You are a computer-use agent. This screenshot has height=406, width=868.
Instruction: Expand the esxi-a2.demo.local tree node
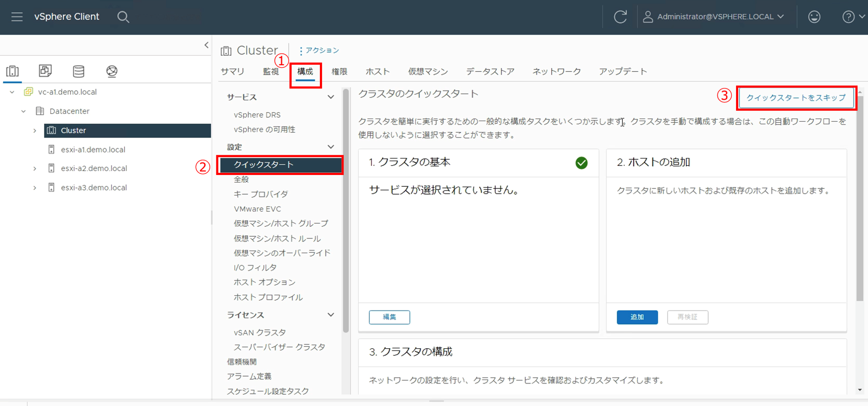point(35,168)
